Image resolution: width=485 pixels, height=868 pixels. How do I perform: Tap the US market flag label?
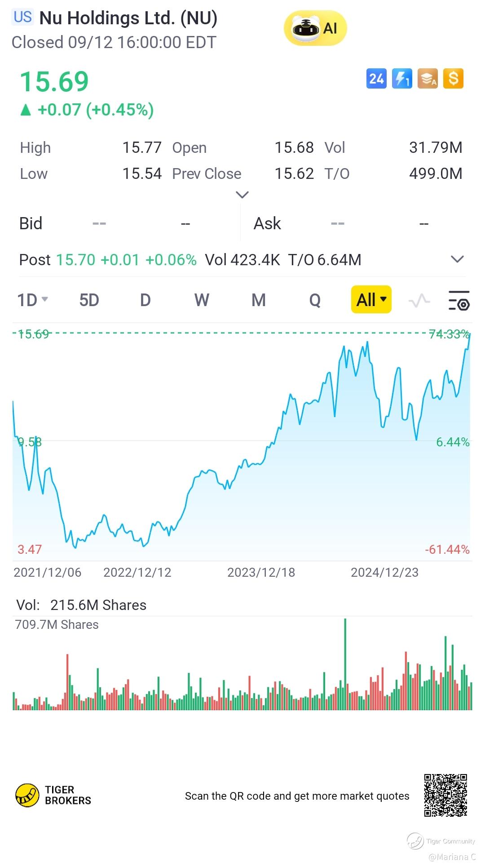point(22,17)
